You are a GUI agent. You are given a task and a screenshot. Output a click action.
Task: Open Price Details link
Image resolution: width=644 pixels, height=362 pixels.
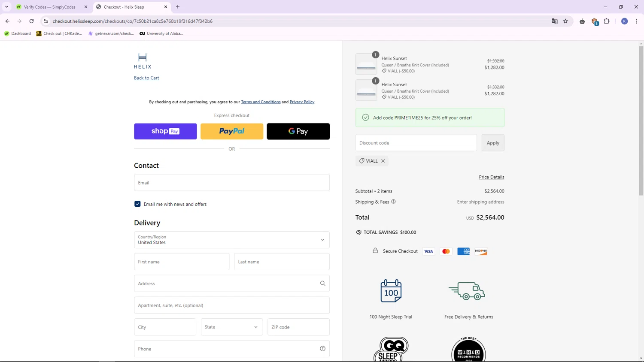[492, 177]
